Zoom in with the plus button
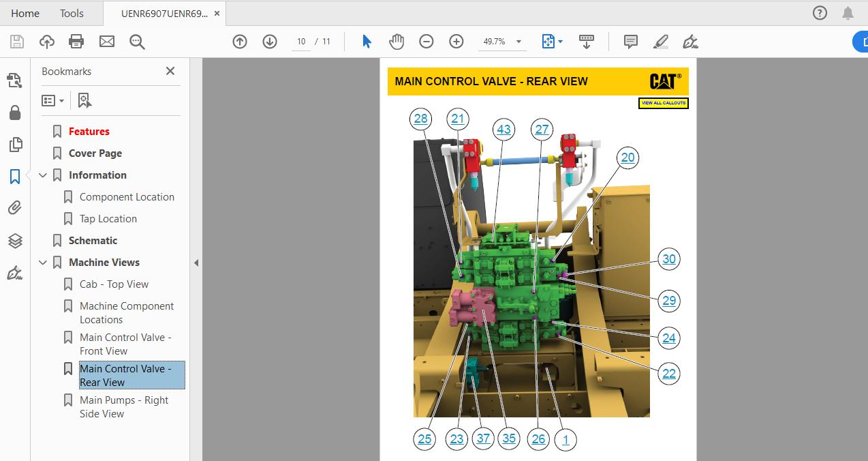 pos(456,42)
